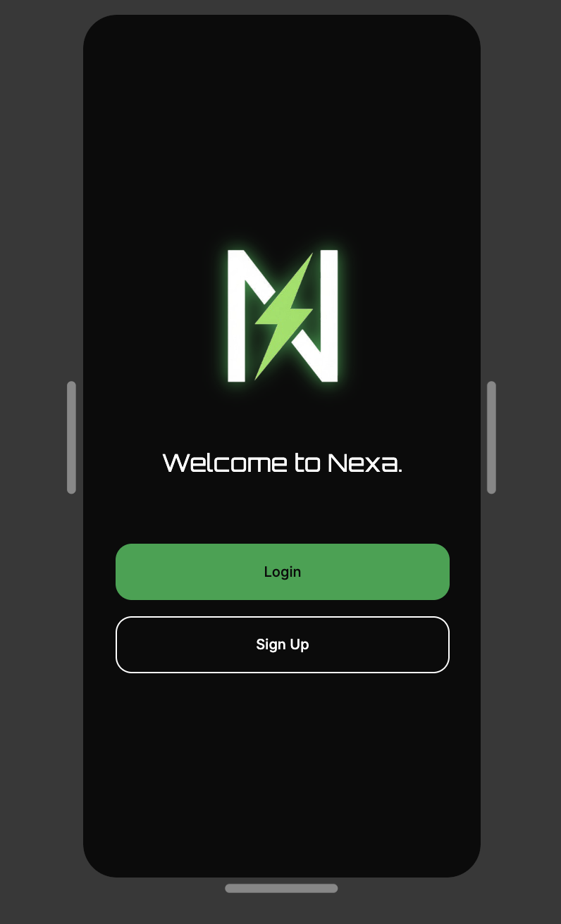
Task: Click the left side hardware button of phone
Action: click(x=71, y=437)
